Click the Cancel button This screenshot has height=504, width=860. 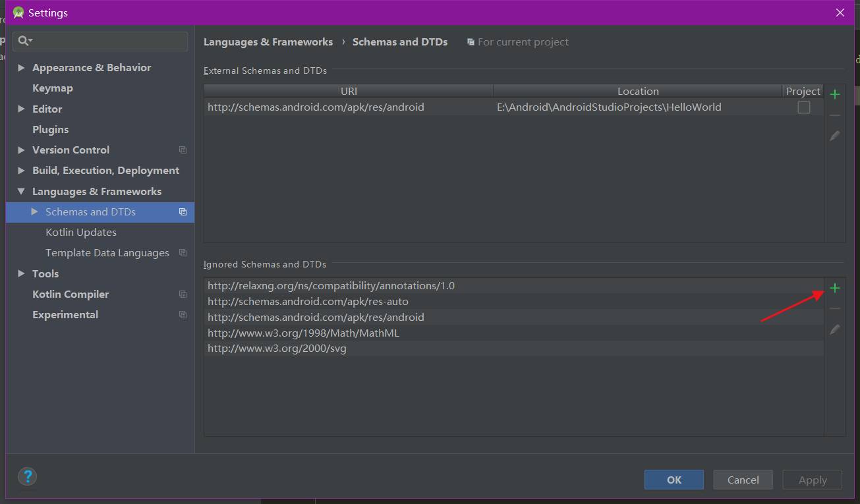point(743,480)
